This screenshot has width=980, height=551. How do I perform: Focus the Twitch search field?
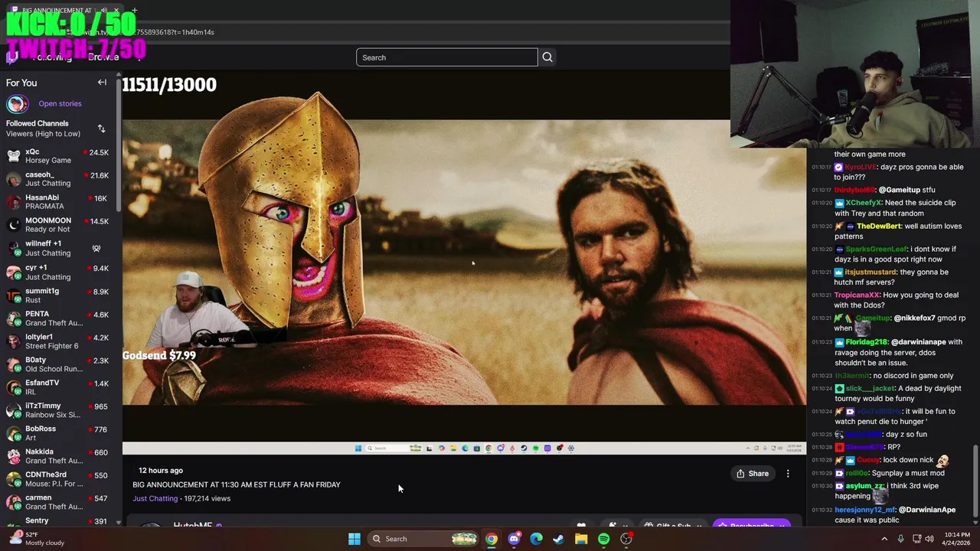[x=447, y=57]
